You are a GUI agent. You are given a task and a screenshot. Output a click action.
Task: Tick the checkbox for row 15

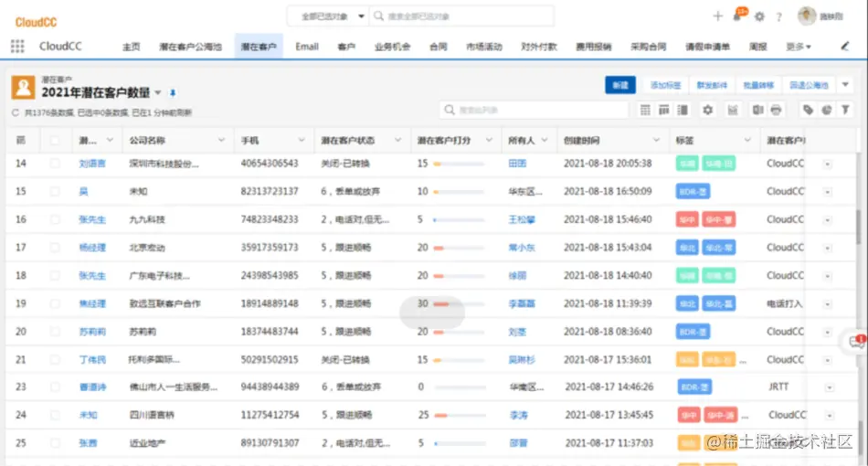(x=55, y=192)
